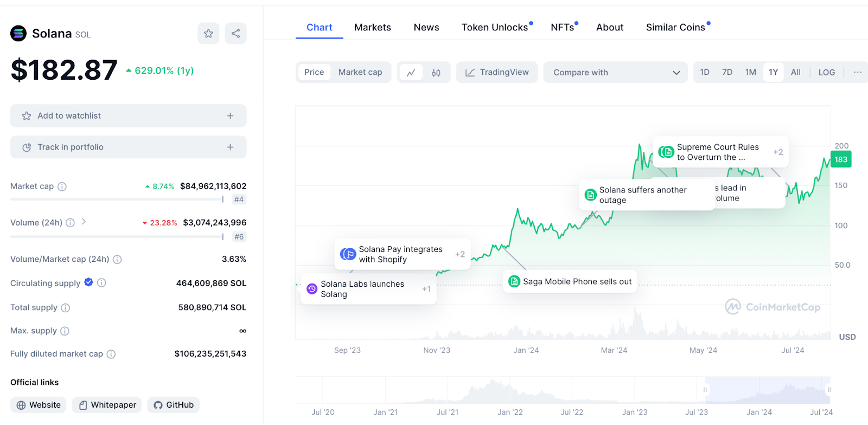The width and height of the screenshot is (868, 425).
Task: Star Solana as a favorite
Action: [208, 34]
